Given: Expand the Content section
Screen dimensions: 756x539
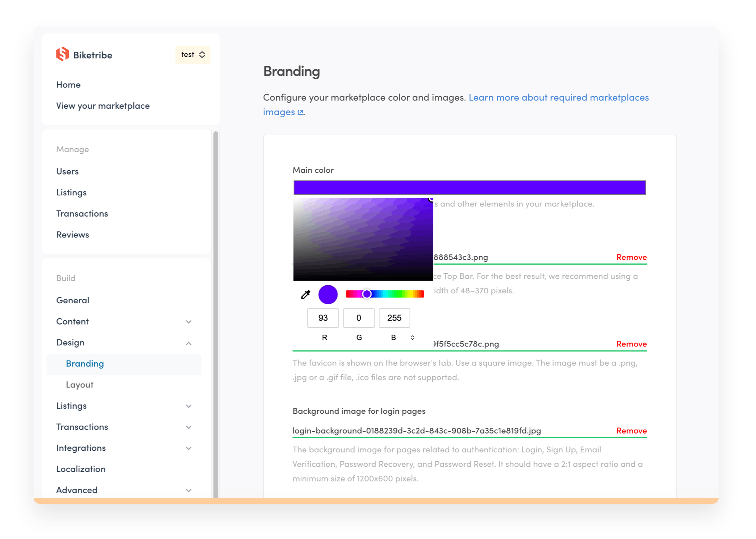Looking at the screenshot, I should (x=188, y=322).
